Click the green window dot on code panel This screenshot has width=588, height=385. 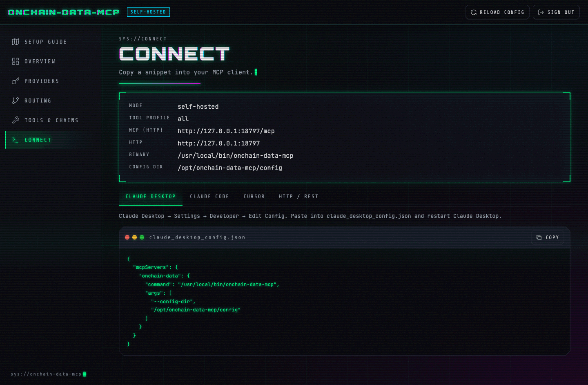coord(142,237)
